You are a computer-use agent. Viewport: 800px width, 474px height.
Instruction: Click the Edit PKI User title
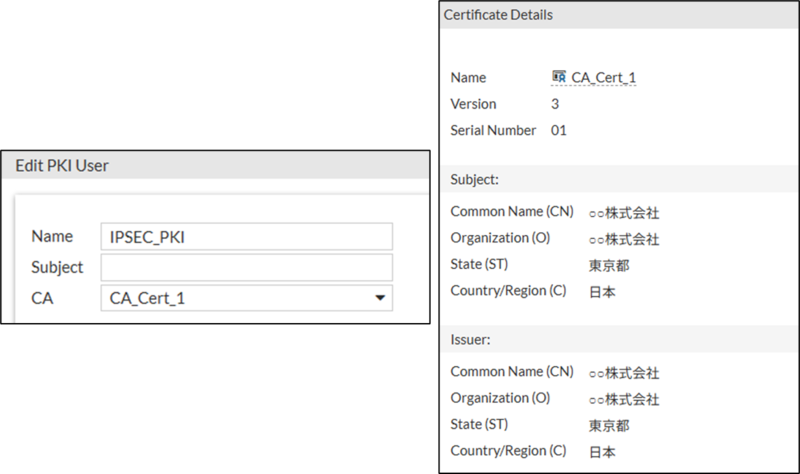62,166
